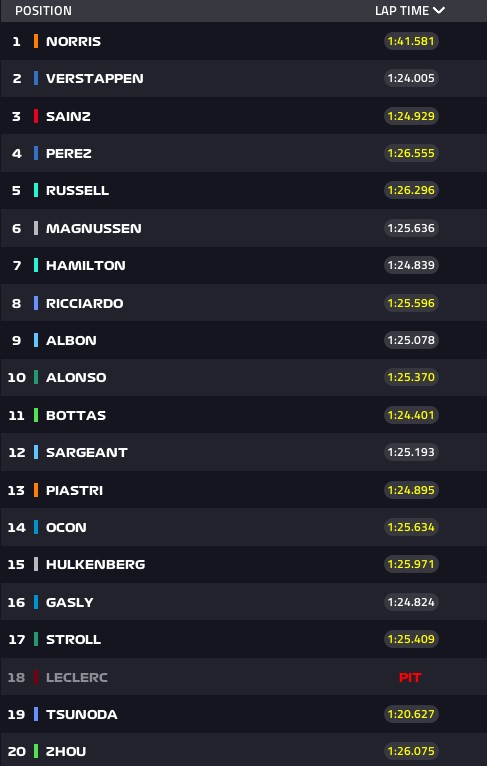The height and width of the screenshot is (766, 487).
Task: Click Ocon's blue Alpine team marker
Action: [x=36, y=527]
